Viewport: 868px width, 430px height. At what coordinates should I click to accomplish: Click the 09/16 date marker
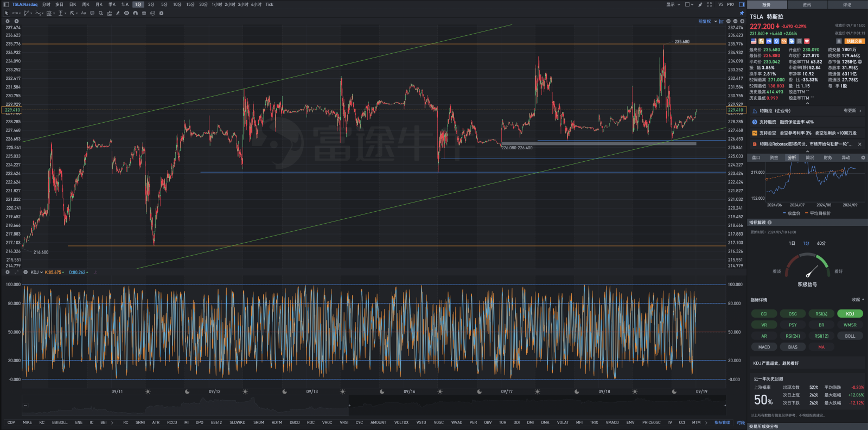click(x=409, y=391)
